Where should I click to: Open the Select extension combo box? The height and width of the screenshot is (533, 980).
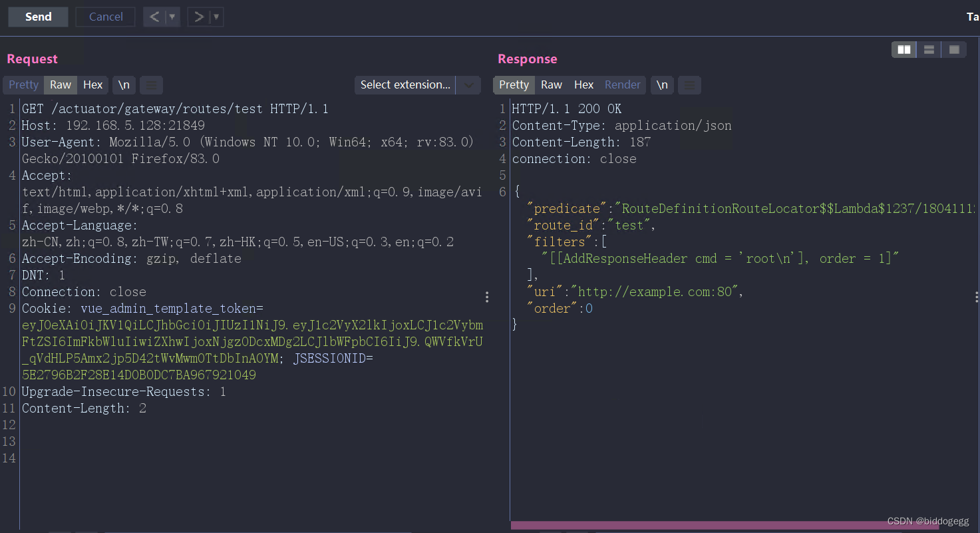tap(405, 85)
